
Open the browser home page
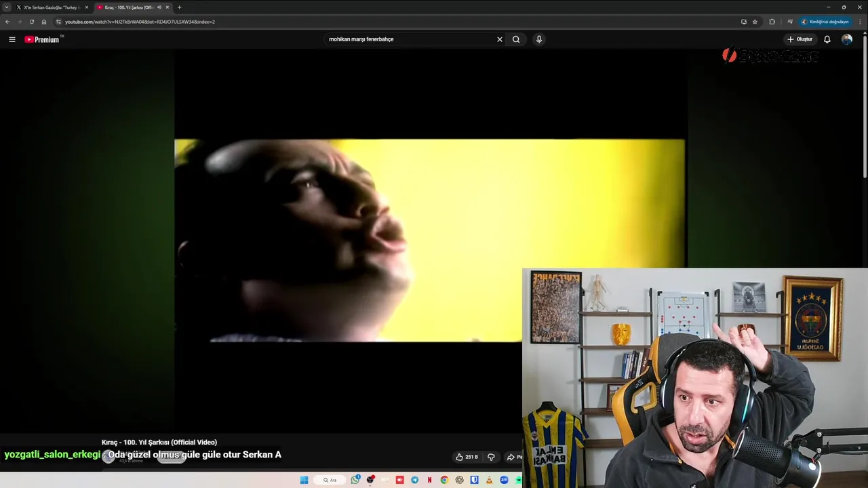click(x=44, y=22)
